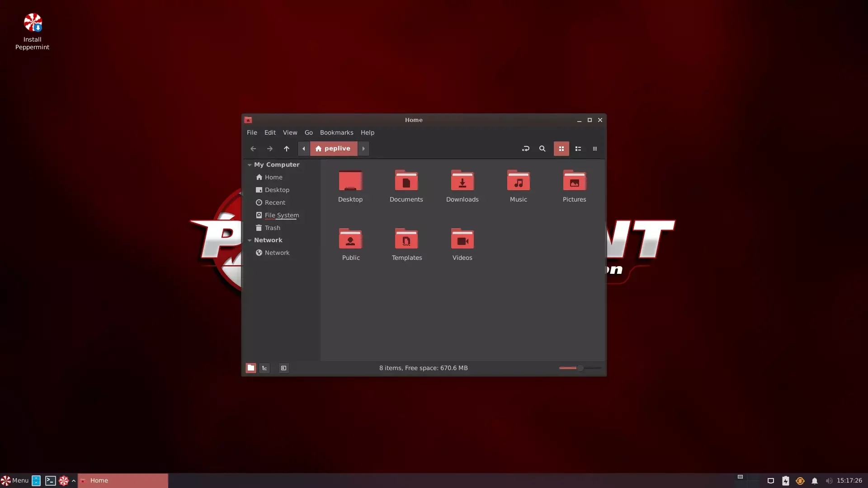The height and width of the screenshot is (488, 868).
Task: Go forward to next location
Action: 270,149
